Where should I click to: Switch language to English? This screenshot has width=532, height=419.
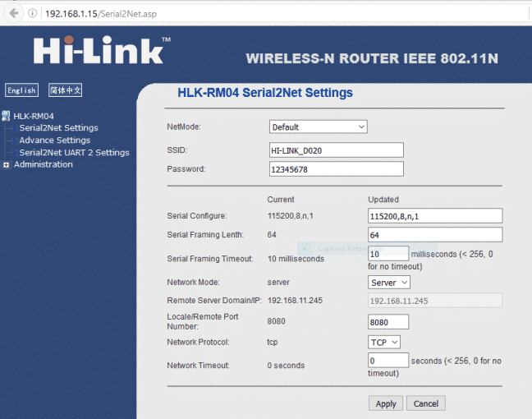point(21,90)
